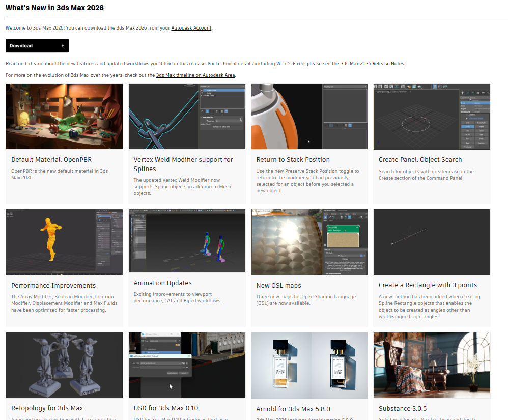
Task: Click the What's New in 3ds Max 2026 title
Action: point(55,8)
